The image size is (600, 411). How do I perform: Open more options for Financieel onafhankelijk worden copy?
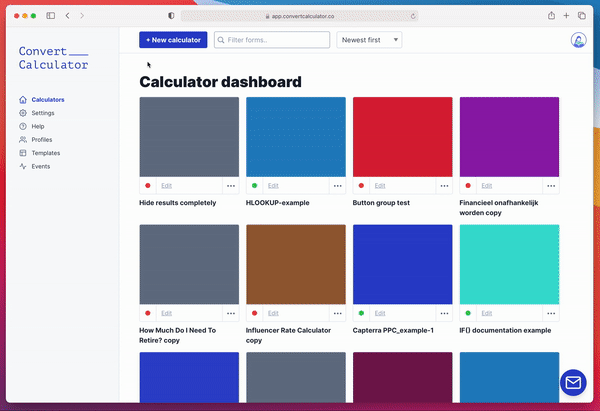point(551,186)
